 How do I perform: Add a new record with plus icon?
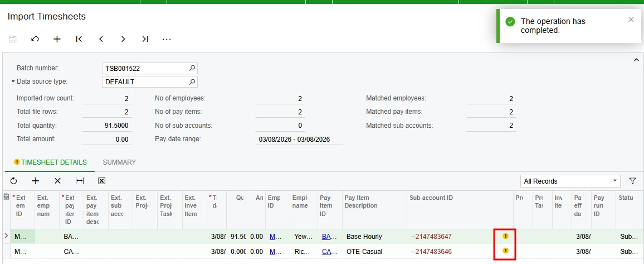pos(57,39)
